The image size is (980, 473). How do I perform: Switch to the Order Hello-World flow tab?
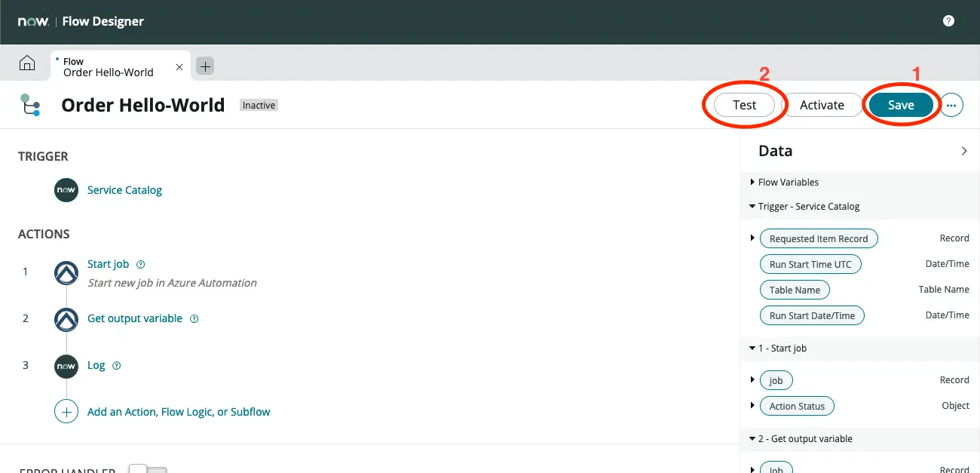coord(108,67)
